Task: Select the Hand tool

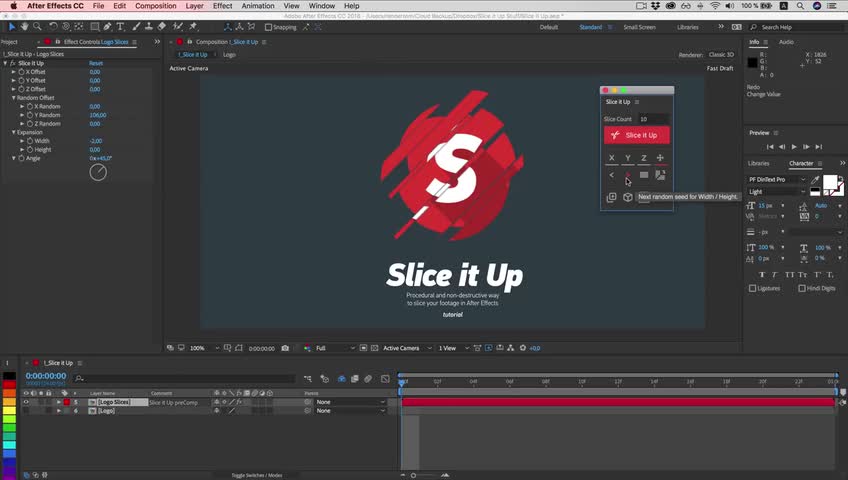Action: [24, 26]
